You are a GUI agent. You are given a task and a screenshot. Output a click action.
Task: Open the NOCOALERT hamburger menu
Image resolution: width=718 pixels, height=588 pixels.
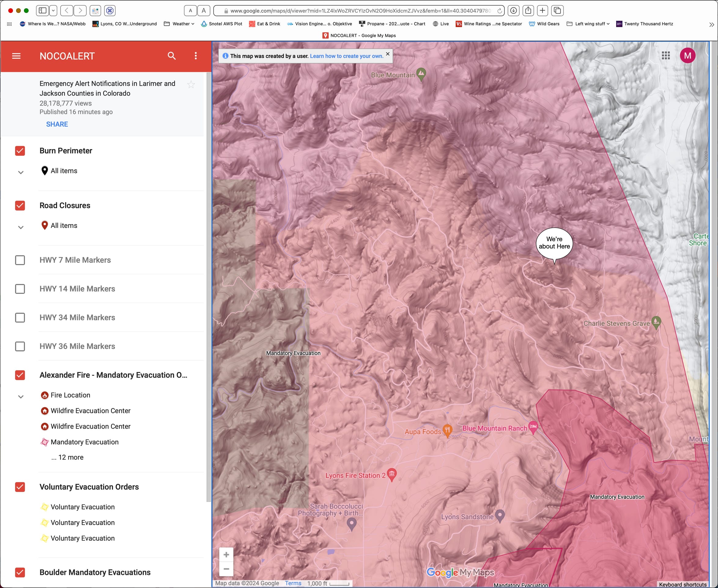16,56
